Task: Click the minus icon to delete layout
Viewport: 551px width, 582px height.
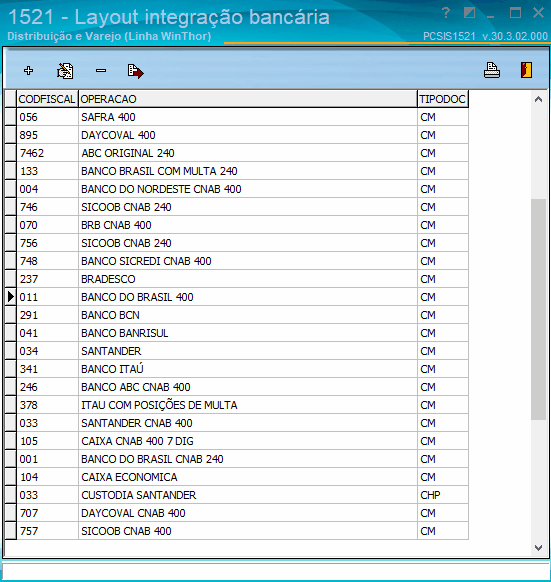Action: pyautogui.click(x=101, y=71)
